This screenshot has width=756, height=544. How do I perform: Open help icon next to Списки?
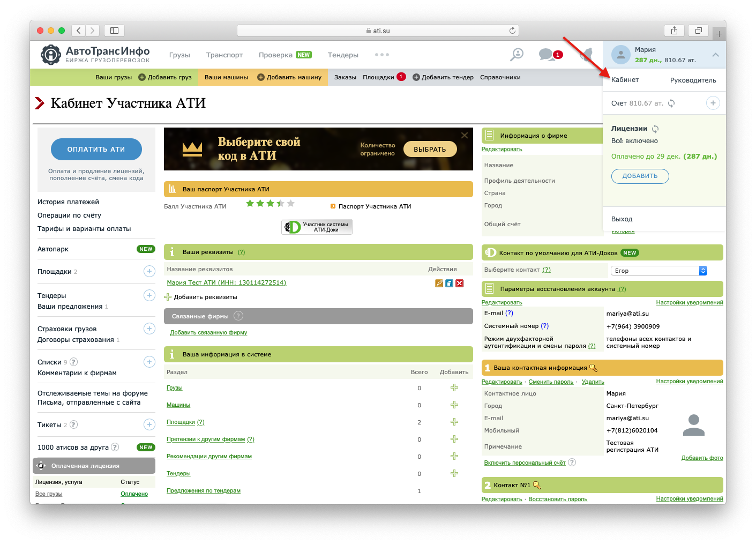tap(74, 362)
